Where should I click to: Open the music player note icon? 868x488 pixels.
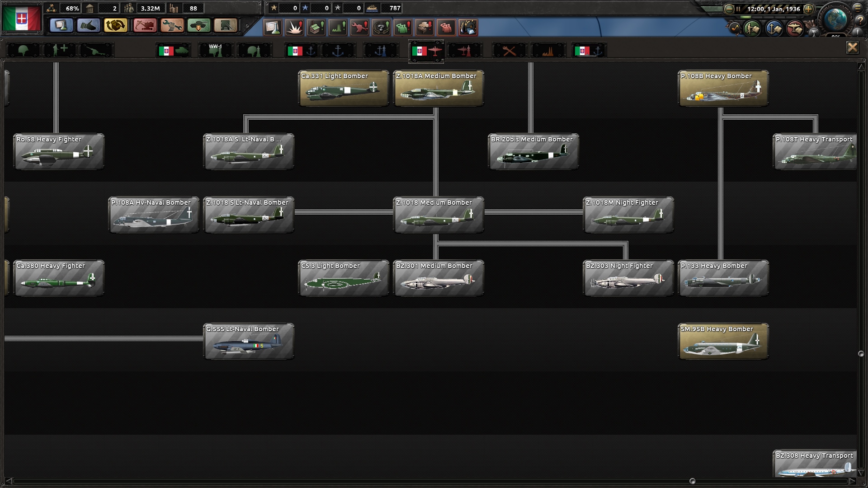click(735, 28)
